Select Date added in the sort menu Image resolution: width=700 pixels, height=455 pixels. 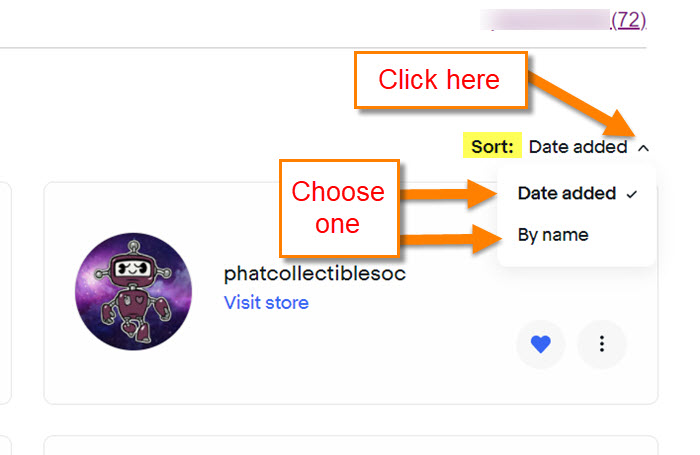[567, 193]
